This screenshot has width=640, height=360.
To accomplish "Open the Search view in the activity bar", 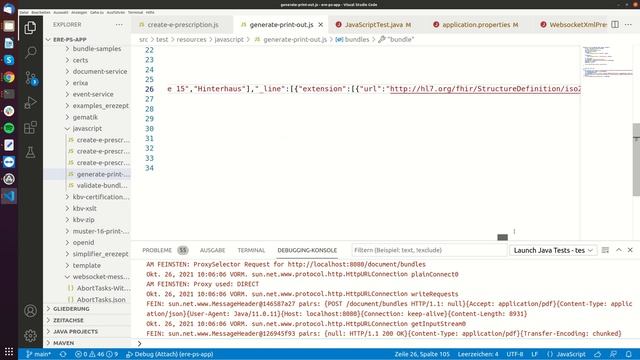I will [x=30, y=53].
